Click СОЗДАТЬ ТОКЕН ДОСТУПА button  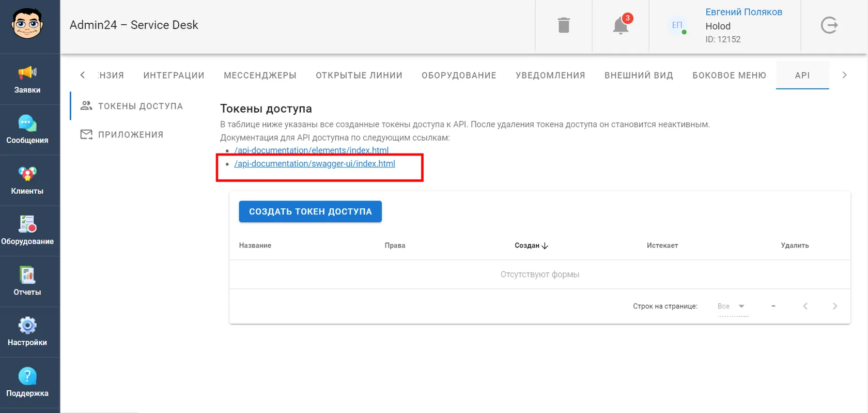click(x=311, y=211)
